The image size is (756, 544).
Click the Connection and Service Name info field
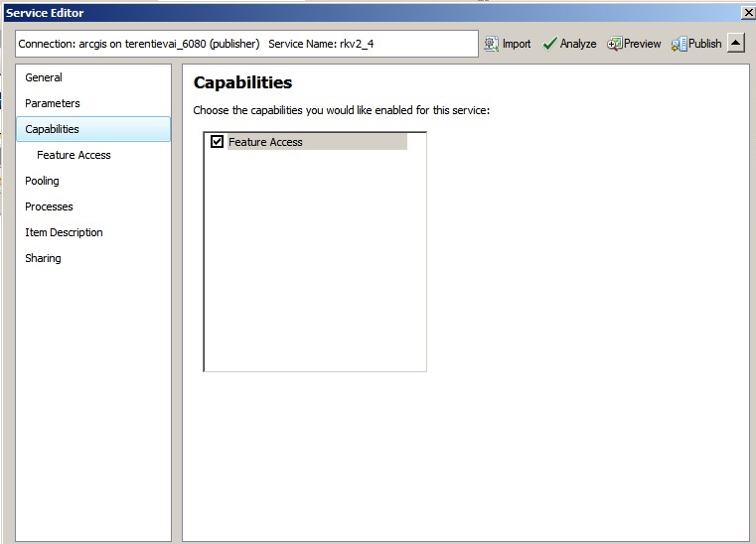(246, 44)
